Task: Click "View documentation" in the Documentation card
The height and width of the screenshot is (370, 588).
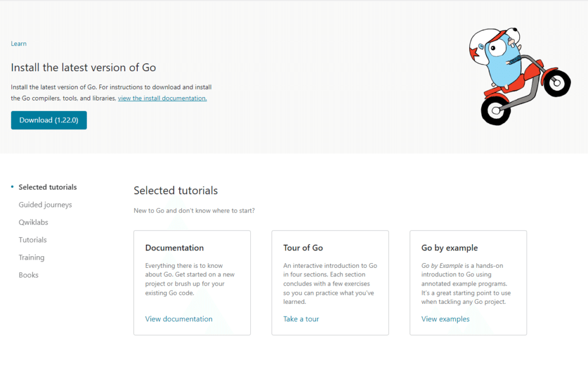Action: 179,319
